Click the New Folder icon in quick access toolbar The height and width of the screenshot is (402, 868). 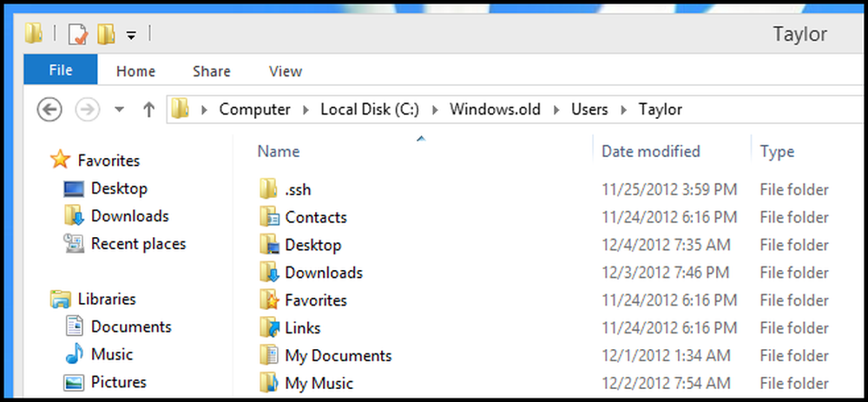click(x=106, y=35)
